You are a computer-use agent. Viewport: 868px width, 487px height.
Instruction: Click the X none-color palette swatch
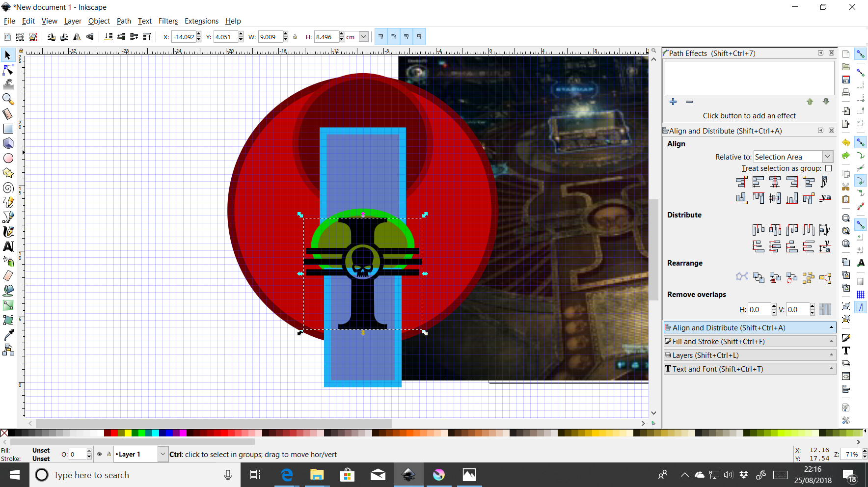[x=4, y=433]
